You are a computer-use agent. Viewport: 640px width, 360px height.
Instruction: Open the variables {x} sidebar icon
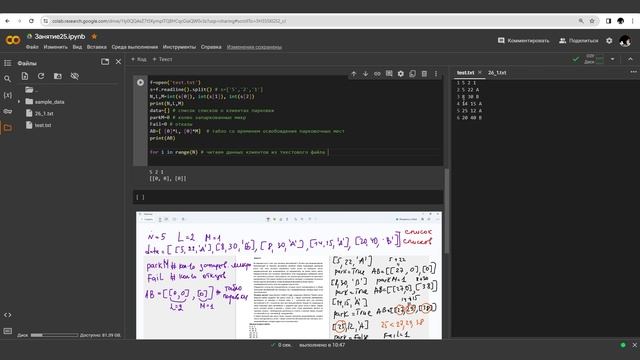pyautogui.click(x=7, y=95)
